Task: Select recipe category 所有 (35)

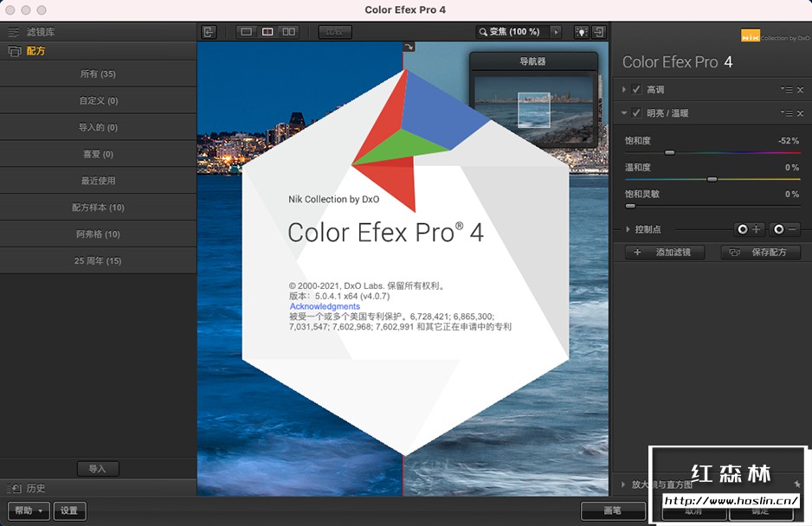Action: coord(99,74)
